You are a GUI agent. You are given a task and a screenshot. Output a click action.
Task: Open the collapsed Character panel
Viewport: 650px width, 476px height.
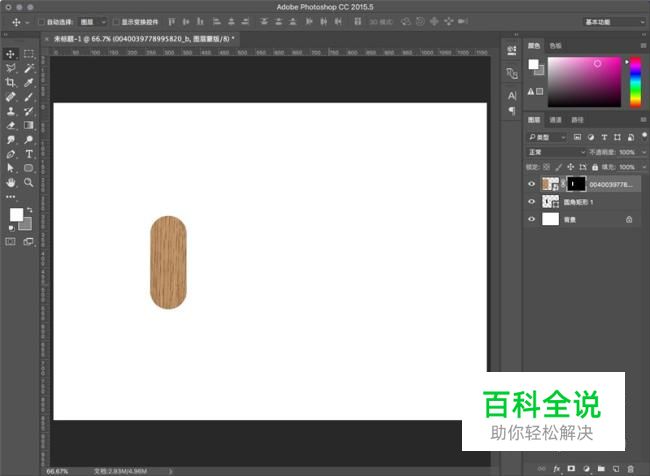(x=512, y=96)
